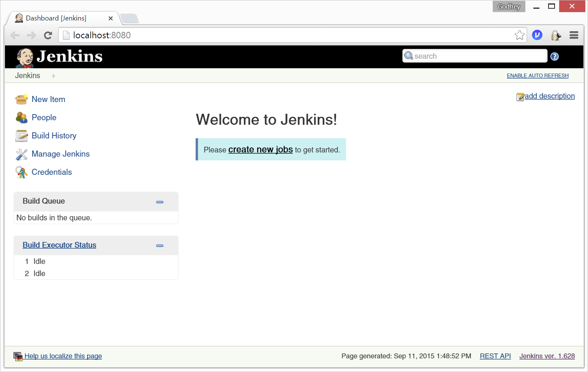Bookmark page with the star icon
Viewport: 588px width, 372px height.
coord(520,35)
